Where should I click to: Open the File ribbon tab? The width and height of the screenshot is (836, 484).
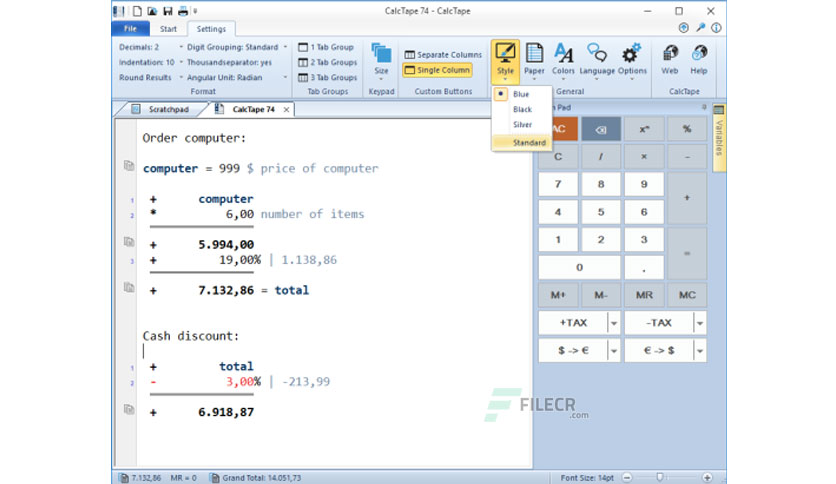(x=130, y=29)
